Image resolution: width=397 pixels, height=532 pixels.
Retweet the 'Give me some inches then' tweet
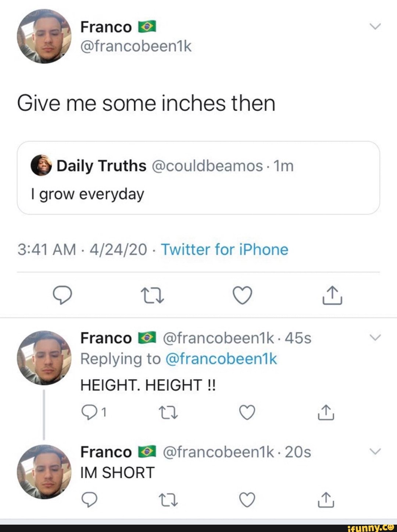pos(152,294)
